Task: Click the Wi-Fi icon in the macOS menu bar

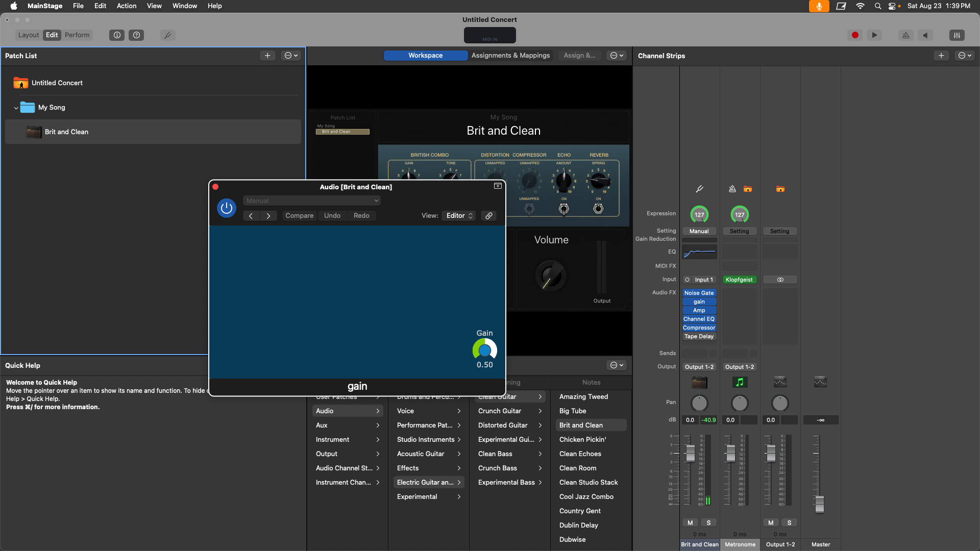Action: 861,6
